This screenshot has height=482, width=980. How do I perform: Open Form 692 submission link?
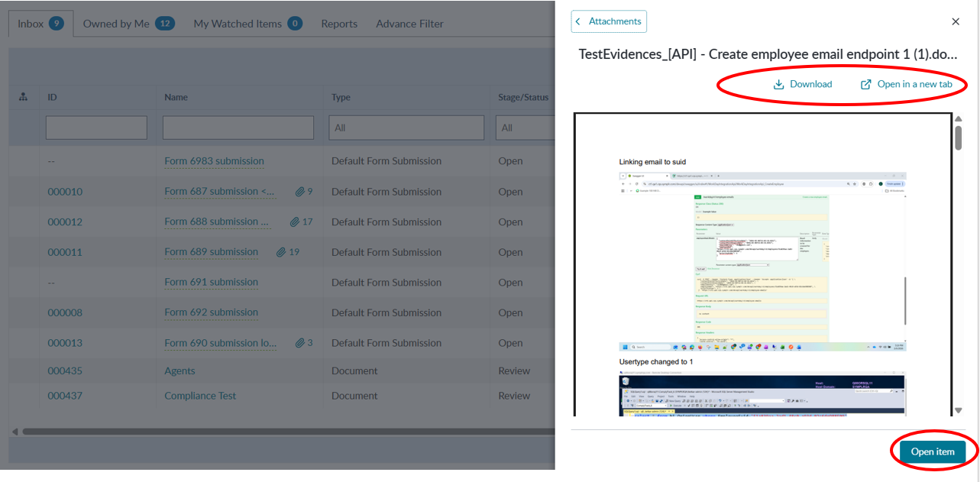pyautogui.click(x=212, y=312)
